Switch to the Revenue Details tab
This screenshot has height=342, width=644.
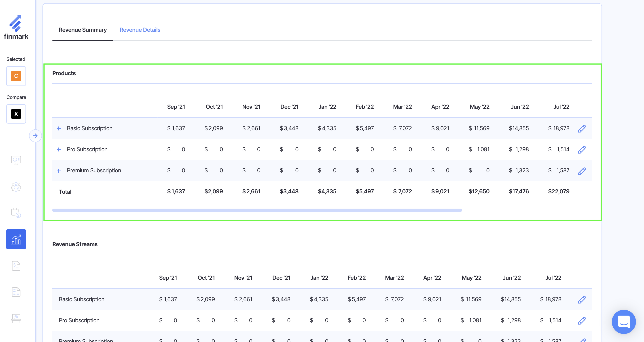(x=140, y=30)
